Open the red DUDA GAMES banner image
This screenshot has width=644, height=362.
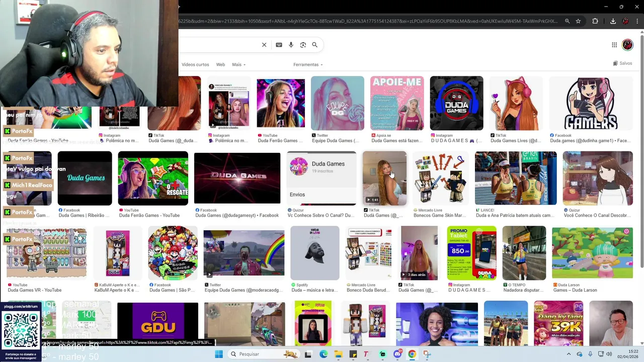(x=237, y=178)
